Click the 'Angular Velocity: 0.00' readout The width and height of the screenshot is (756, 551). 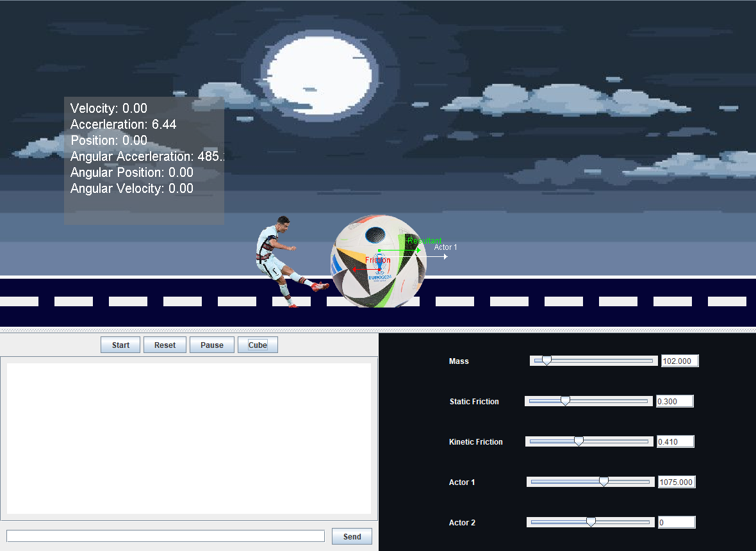(131, 188)
